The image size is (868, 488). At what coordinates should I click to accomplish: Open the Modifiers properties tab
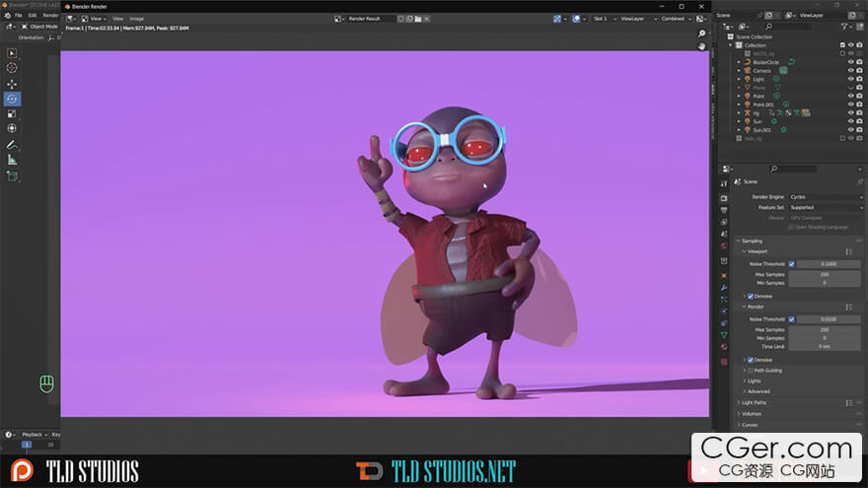pos(724,288)
